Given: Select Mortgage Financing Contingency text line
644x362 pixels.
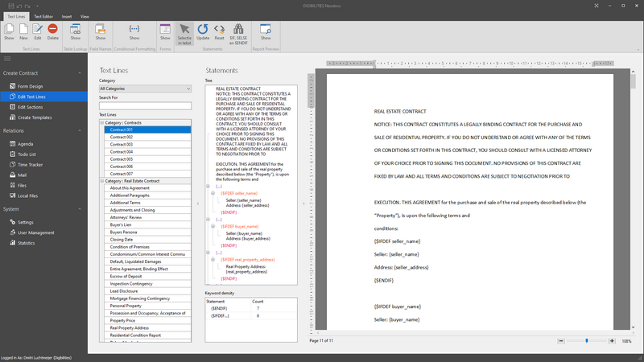Looking at the screenshot, I should click(x=147, y=298).
